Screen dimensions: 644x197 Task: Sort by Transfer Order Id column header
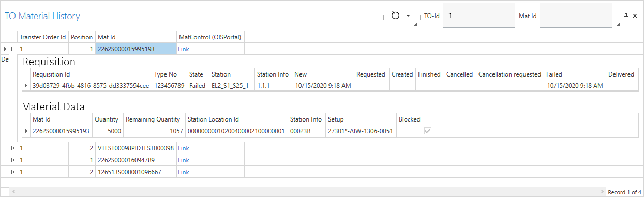(43, 37)
